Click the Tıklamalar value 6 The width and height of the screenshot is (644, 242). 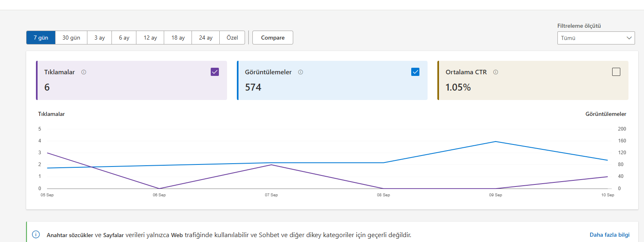[47, 87]
